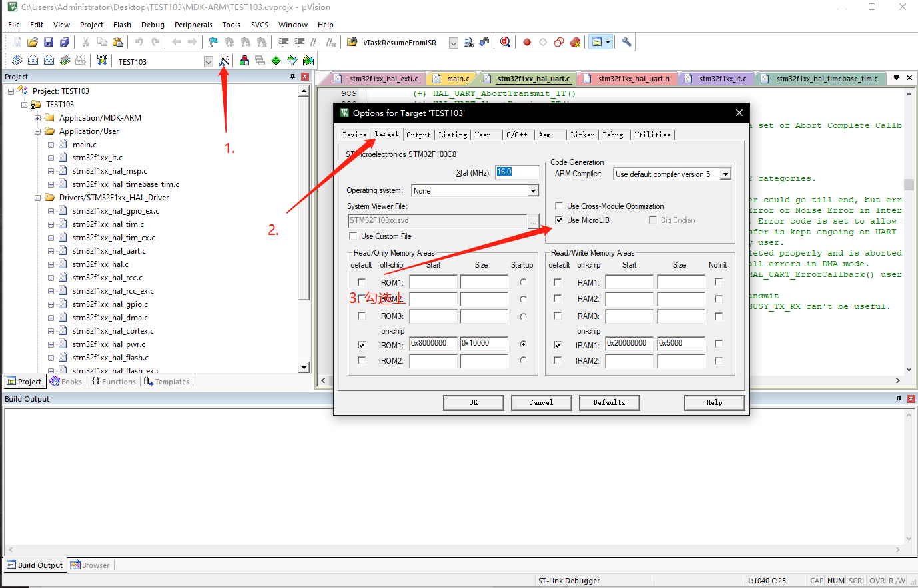Browse System Viewer File with ellipsis button
The image size is (918, 588).
534,220
